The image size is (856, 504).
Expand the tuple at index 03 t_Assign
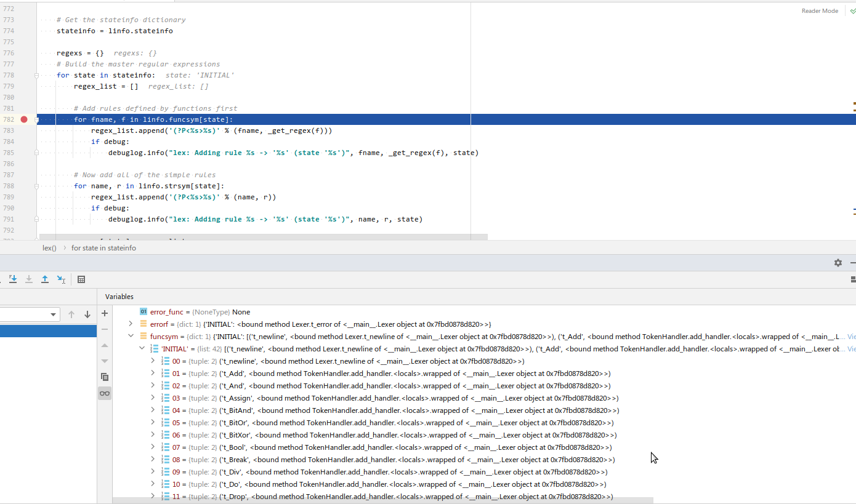[153, 398]
